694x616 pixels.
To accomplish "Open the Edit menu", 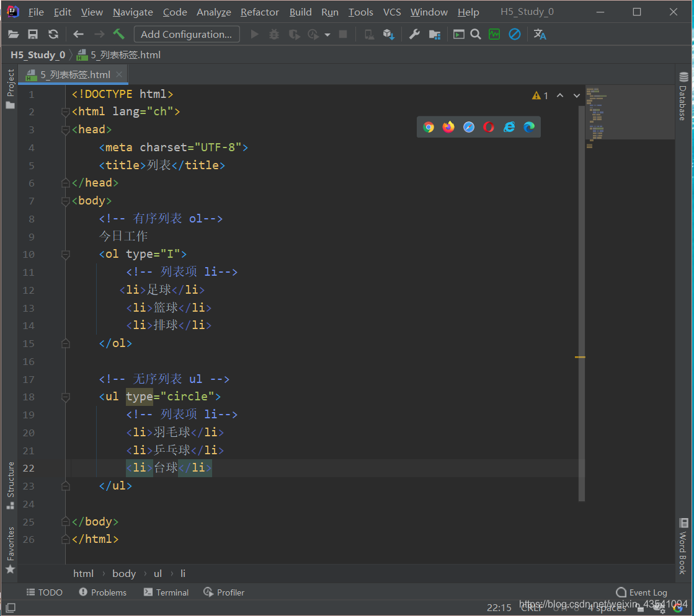I will click(x=63, y=12).
